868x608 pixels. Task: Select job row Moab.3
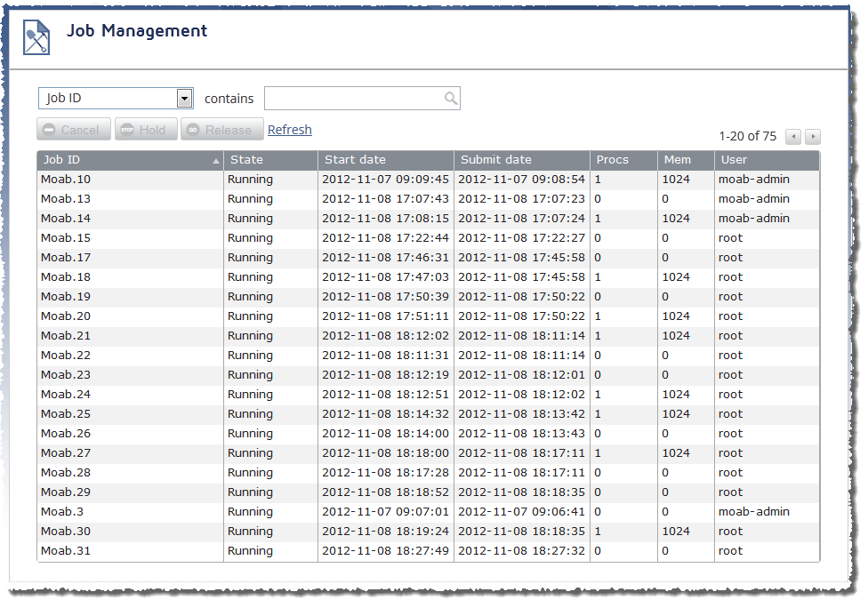click(x=429, y=512)
